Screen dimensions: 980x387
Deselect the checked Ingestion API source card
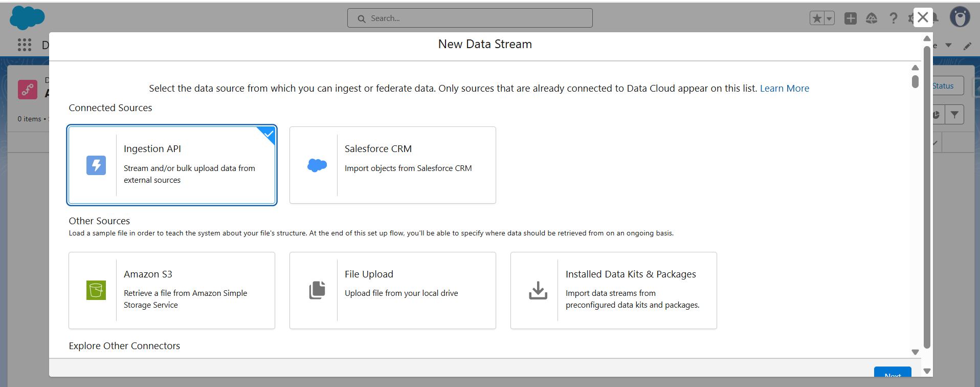pos(172,165)
